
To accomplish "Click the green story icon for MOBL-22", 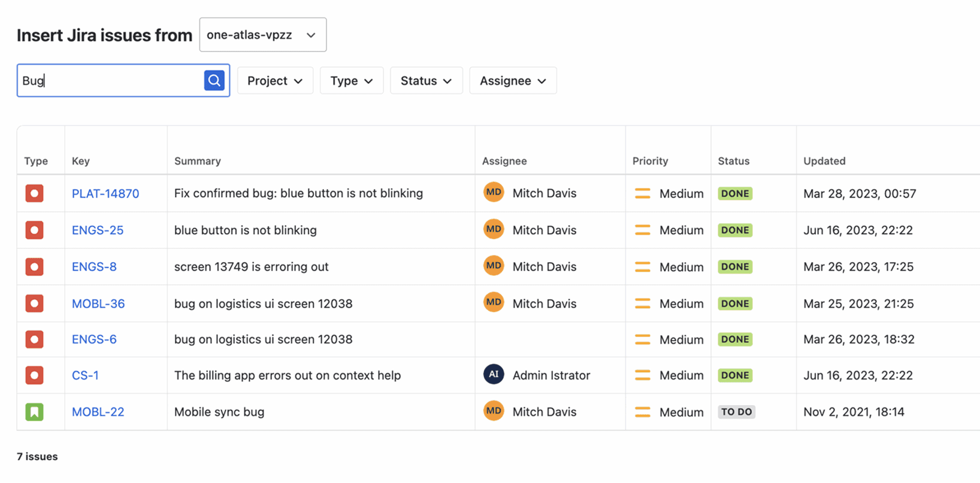I will tap(34, 412).
